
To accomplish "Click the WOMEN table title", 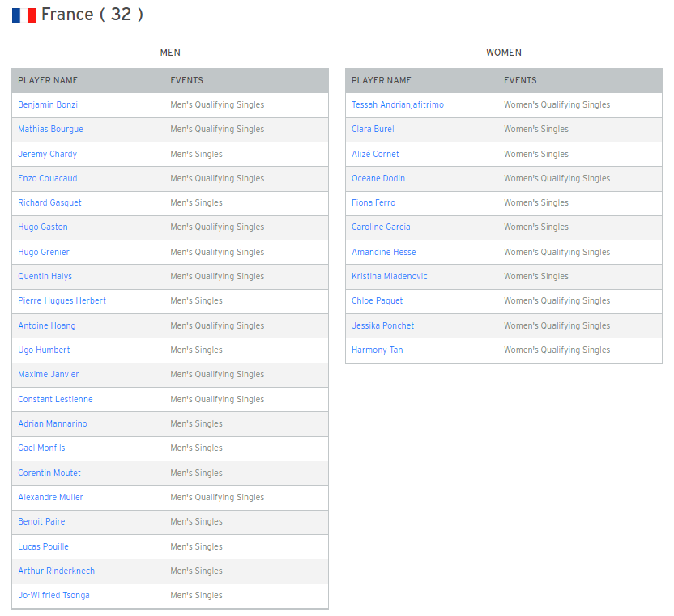I will (x=504, y=53).
